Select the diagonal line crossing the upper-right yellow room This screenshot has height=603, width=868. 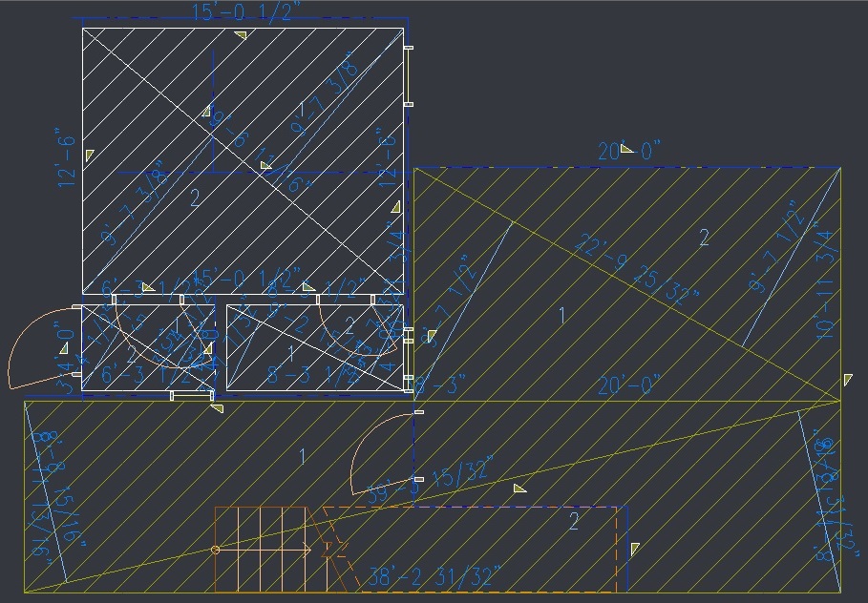627,283
